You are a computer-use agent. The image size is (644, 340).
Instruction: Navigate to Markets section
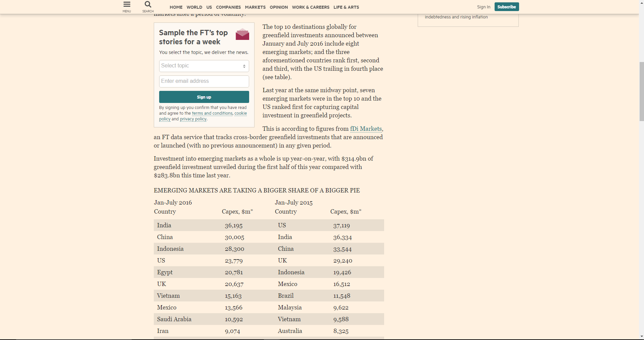(255, 7)
